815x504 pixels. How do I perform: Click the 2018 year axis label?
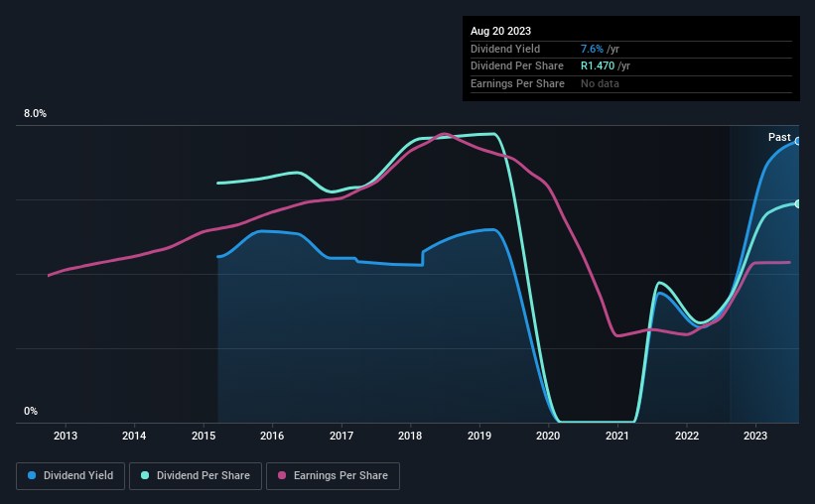click(x=411, y=436)
